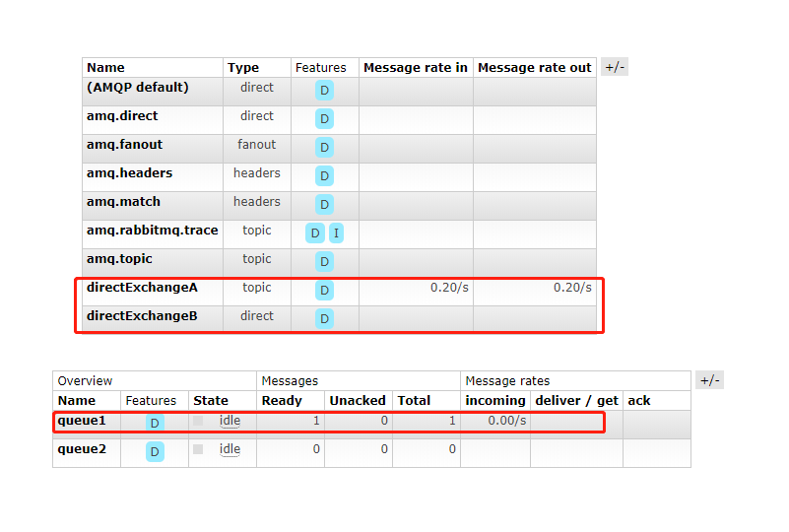Open the queue2 queue details
Viewport: 789px width, 532px height.
pos(82,449)
